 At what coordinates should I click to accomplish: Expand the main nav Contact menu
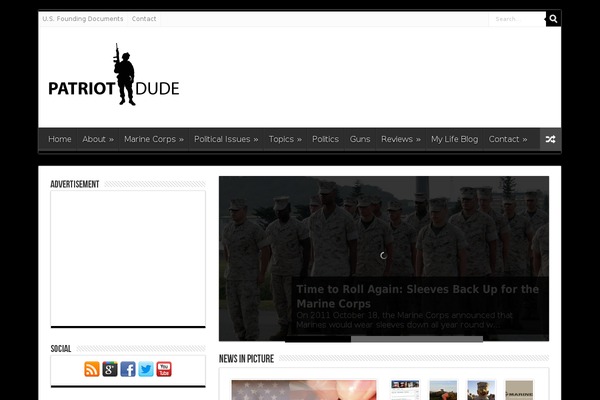pos(508,139)
